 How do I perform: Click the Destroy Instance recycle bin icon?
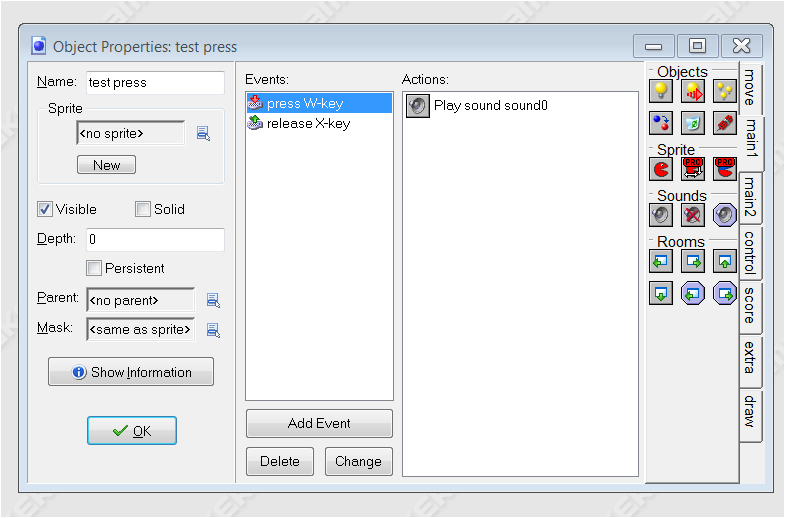[693, 123]
